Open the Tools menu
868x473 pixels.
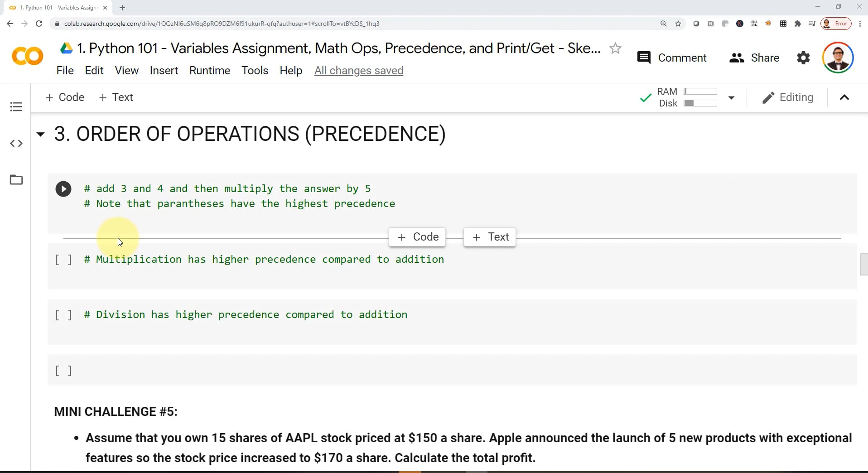click(x=255, y=71)
